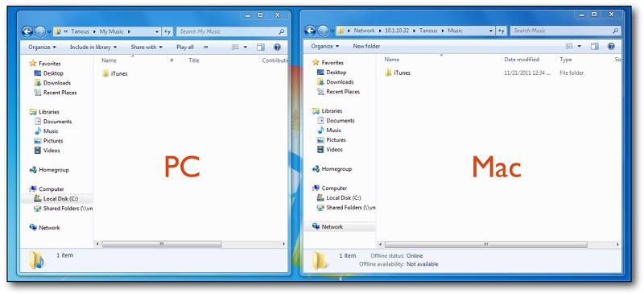Screen dimensions: 644x294
Task: Click Search My Music field
Action: click(231, 31)
